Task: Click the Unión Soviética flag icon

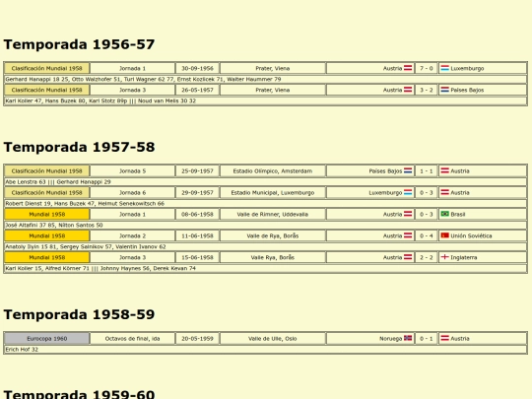Action: (x=444, y=235)
